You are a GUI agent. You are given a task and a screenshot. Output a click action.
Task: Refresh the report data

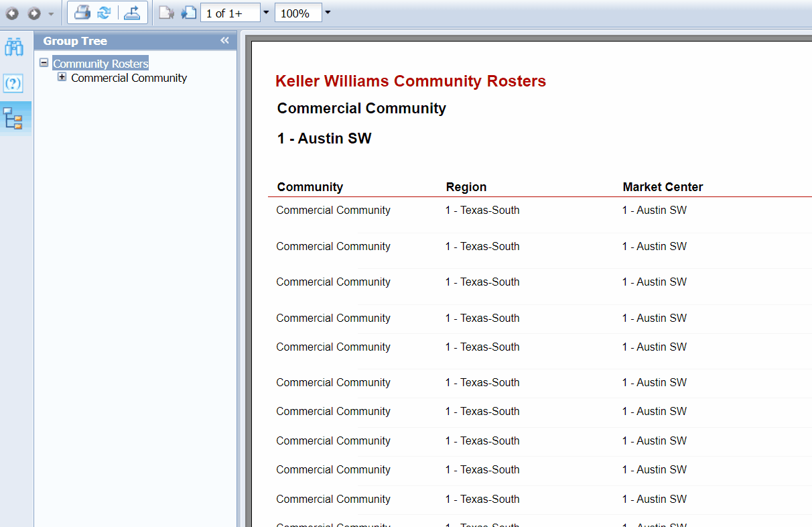click(x=104, y=13)
